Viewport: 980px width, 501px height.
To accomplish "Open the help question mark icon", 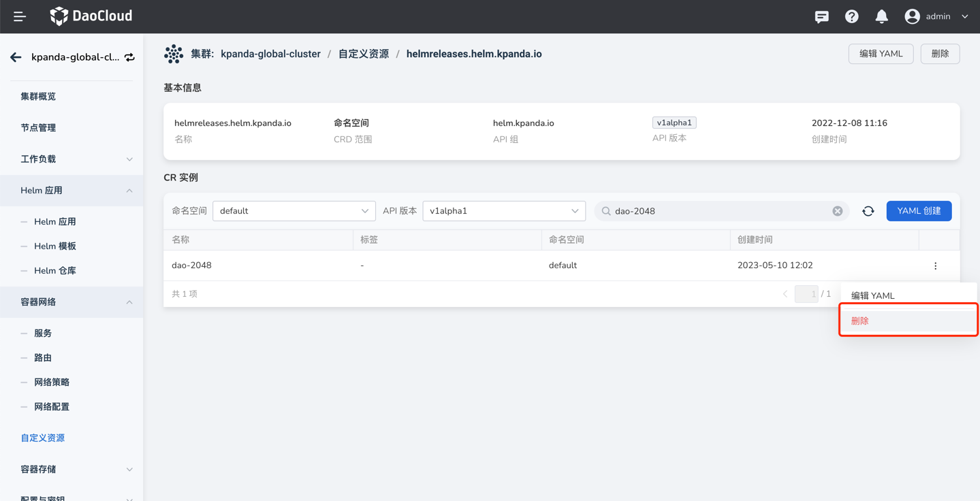I will 852,16.
